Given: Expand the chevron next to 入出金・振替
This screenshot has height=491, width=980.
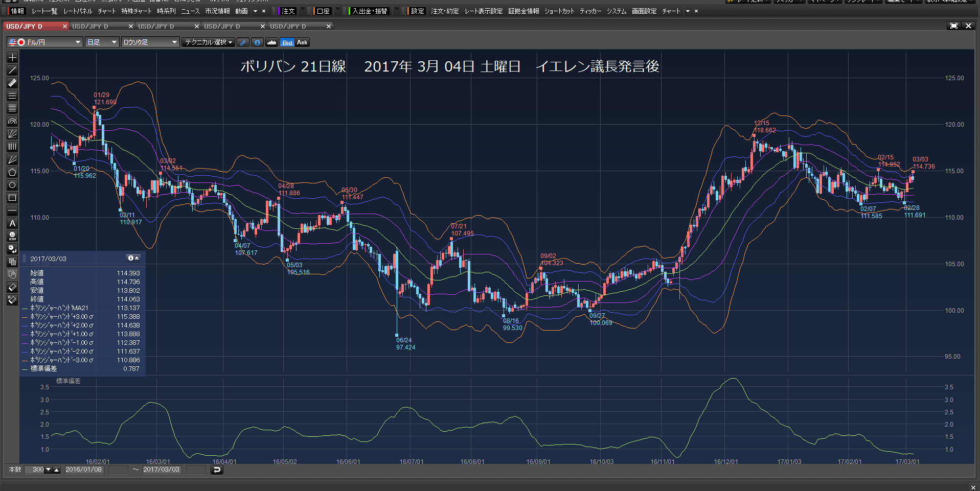Looking at the screenshot, I should (396, 9).
